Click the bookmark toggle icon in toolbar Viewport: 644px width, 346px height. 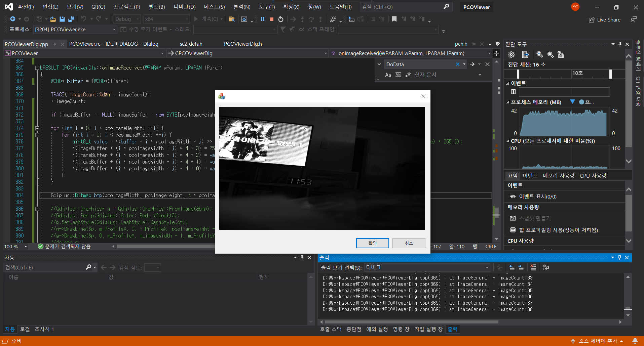(x=394, y=19)
